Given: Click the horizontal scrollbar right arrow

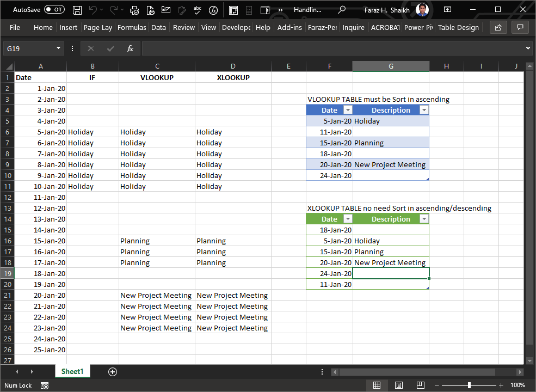Looking at the screenshot, I should pyautogui.click(x=520, y=372).
